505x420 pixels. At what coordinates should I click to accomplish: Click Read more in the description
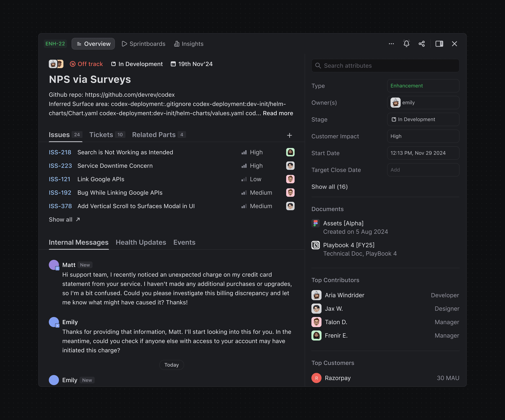pyautogui.click(x=278, y=113)
